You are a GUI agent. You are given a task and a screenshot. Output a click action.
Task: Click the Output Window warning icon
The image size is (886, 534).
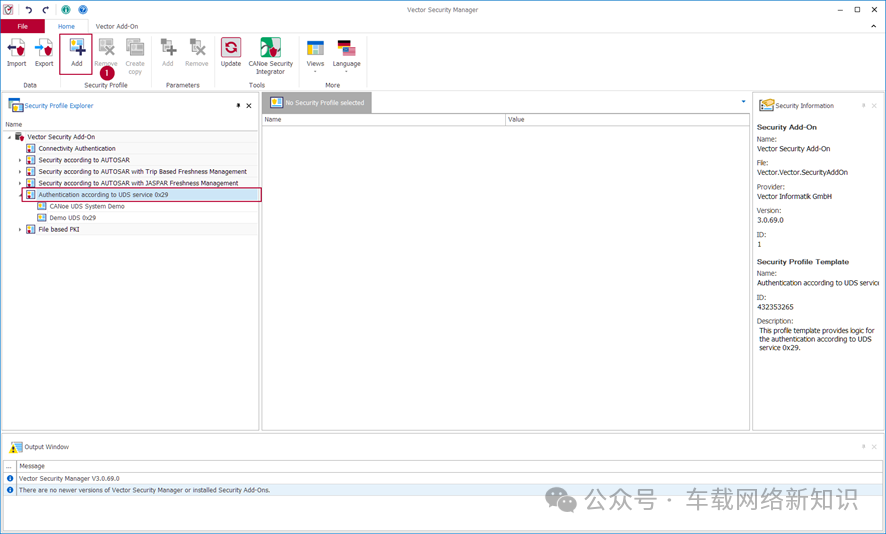tap(15, 447)
